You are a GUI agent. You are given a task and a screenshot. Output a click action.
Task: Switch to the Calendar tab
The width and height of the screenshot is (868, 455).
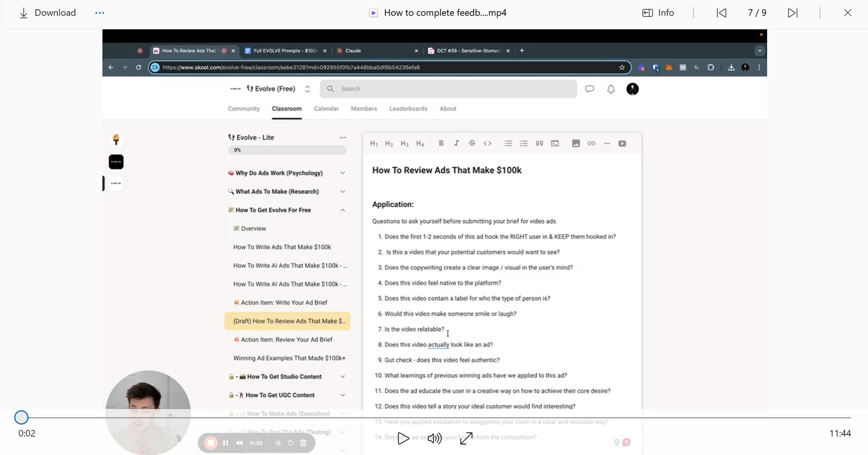(326, 109)
